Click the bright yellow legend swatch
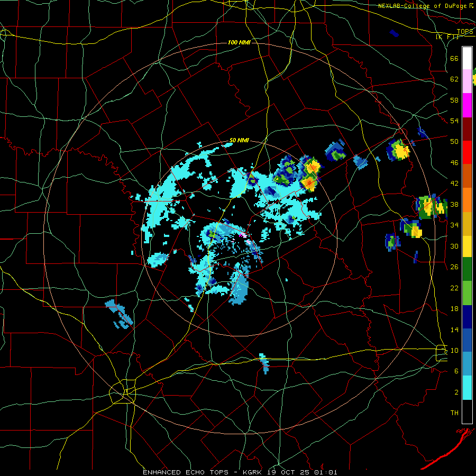 467,246
